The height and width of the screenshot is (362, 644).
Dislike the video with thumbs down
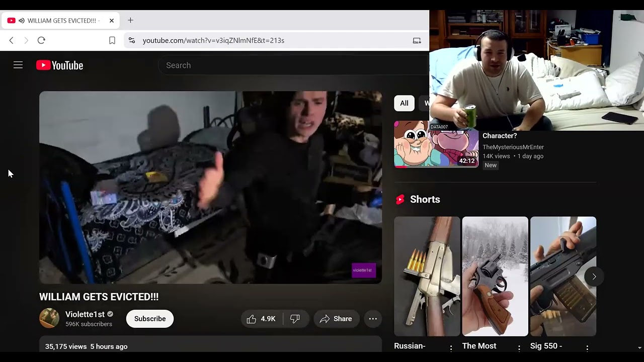click(x=295, y=319)
